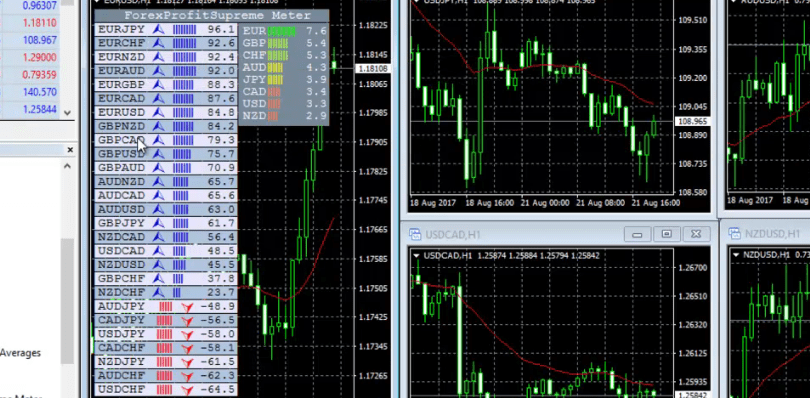Image resolution: width=810 pixels, height=398 pixels.
Task: Click the Averages item in Navigator
Action: (20, 353)
